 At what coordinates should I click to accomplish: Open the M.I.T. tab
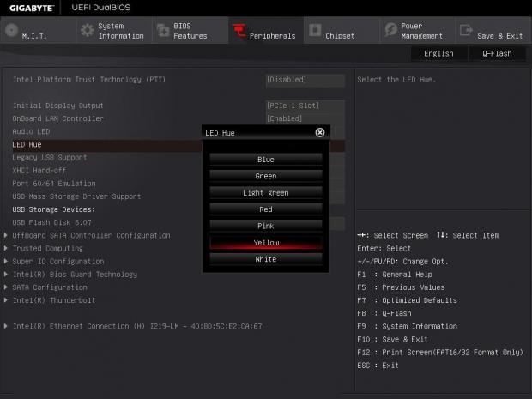coord(39,31)
